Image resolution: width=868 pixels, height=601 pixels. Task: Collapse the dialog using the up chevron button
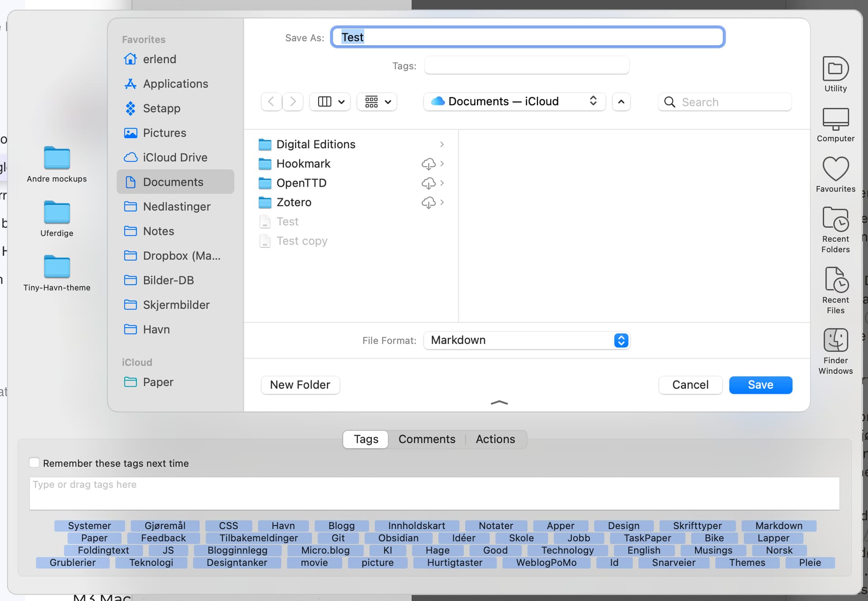click(621, 102)
